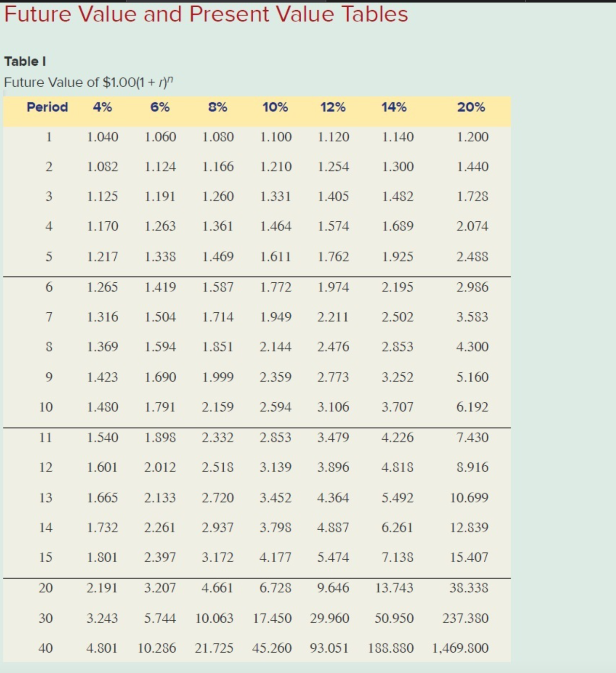Screen dimensions: 616x673
Task: Select value 6.192 for period 10 at 20%
Action: click(472, 407)
